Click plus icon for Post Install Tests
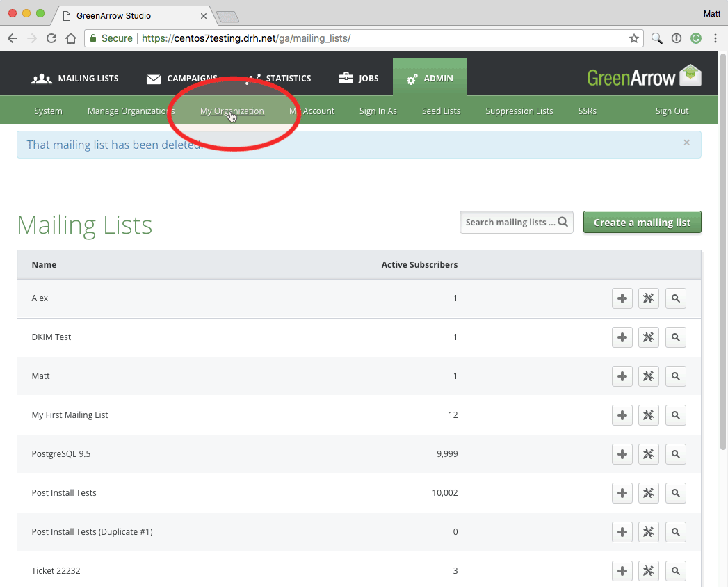The image size is (728, 587). coord(622,493)
